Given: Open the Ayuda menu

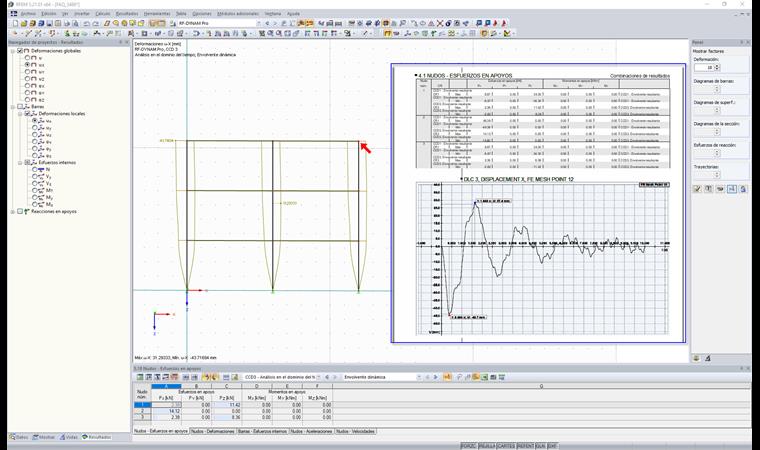Looking at the screenshot, I should click(x=293, y=14).
